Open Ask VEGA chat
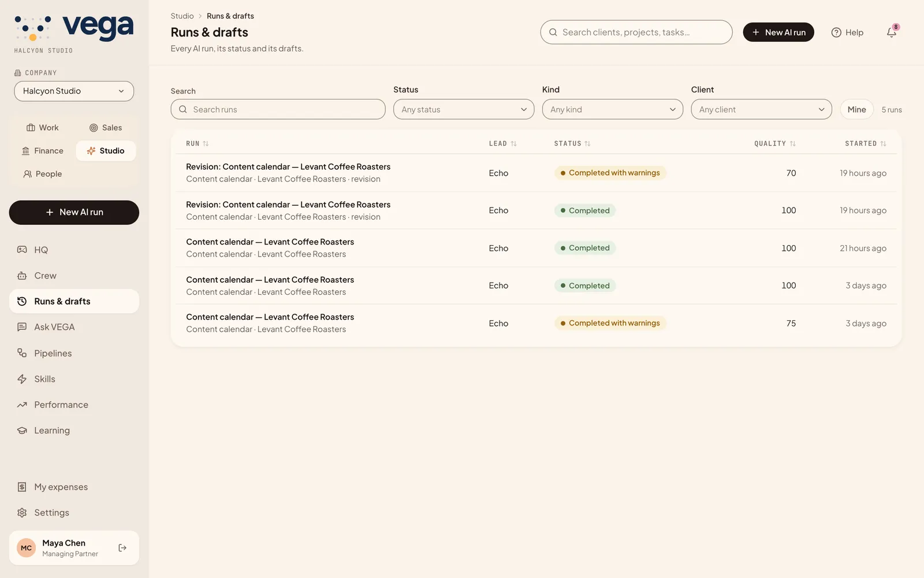Image resolution: width=924 pixels, height=578 pixels. point(74,327)
